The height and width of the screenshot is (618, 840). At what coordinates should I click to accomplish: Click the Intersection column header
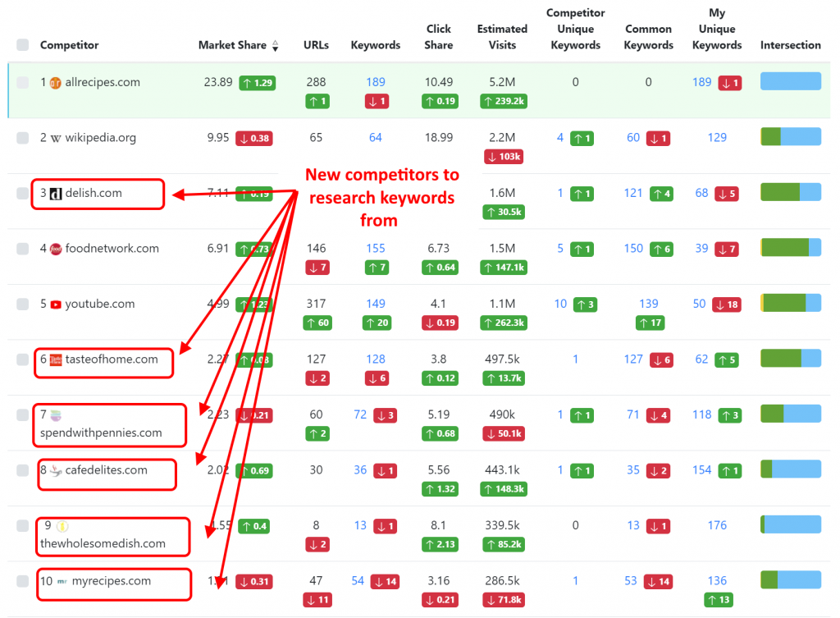click(790, 45)
